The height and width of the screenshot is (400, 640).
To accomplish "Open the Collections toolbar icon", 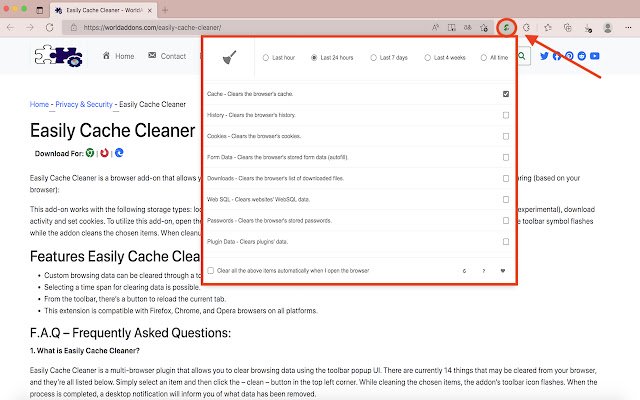I will (567, 27).
